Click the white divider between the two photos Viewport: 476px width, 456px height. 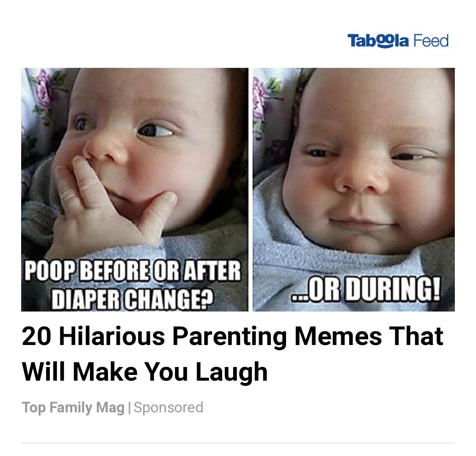[x=250, y=189]
